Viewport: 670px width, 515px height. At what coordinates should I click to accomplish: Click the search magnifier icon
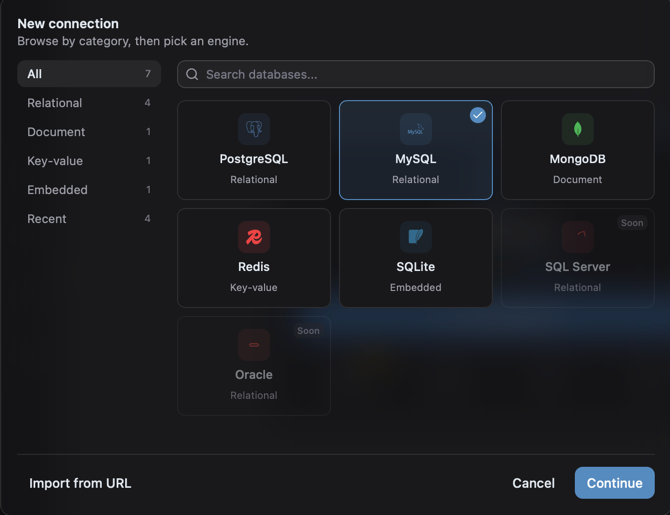point(192,74)
